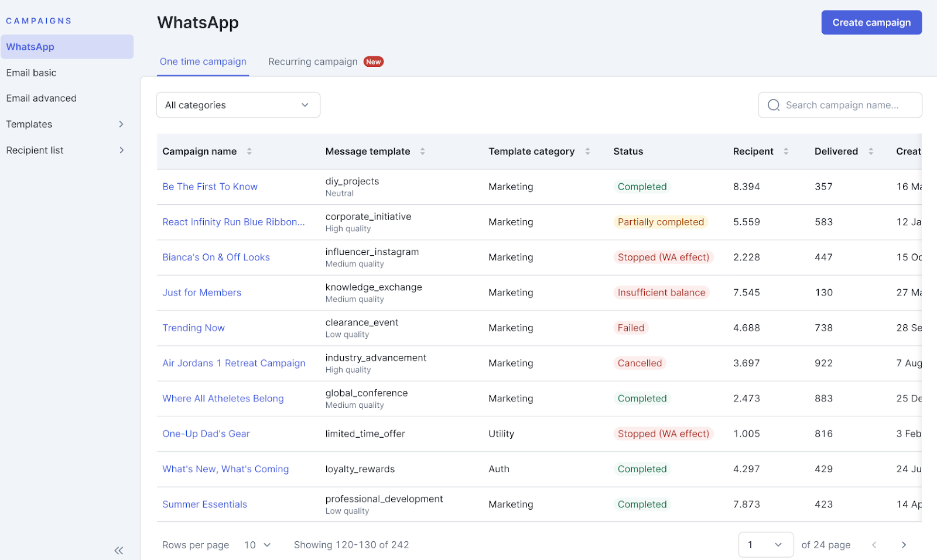Open the Summer Essentials campaign link
937x560 pixels.
tap(204, 504)
